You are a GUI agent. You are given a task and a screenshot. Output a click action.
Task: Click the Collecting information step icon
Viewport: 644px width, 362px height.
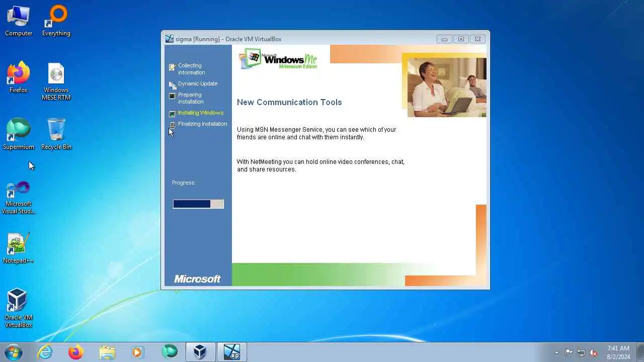coord(172,67)
